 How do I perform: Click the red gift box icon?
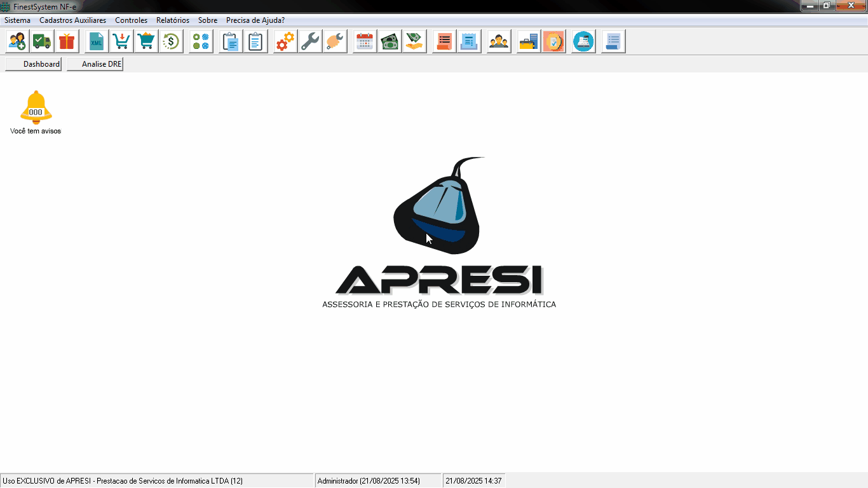pos(67,42)
